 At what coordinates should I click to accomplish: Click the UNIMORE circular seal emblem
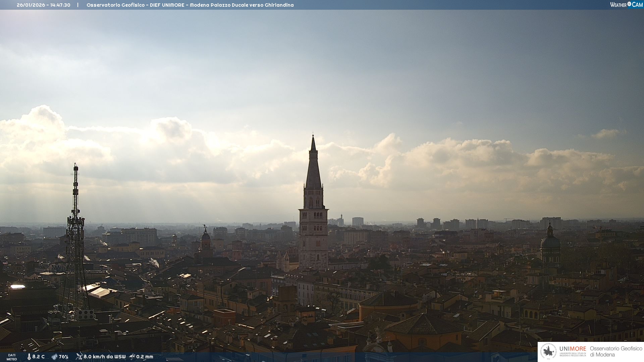click(x=548, y=351)
